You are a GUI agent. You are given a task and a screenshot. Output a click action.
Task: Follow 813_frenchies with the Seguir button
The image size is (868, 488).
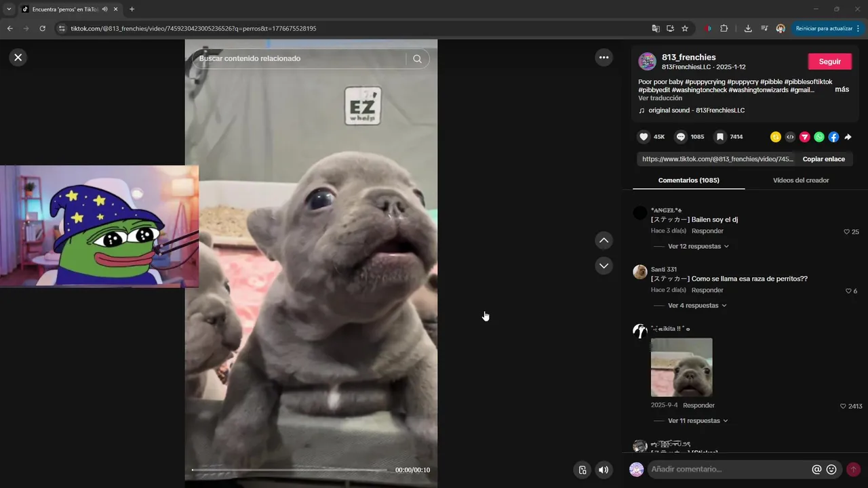(830, 61)
